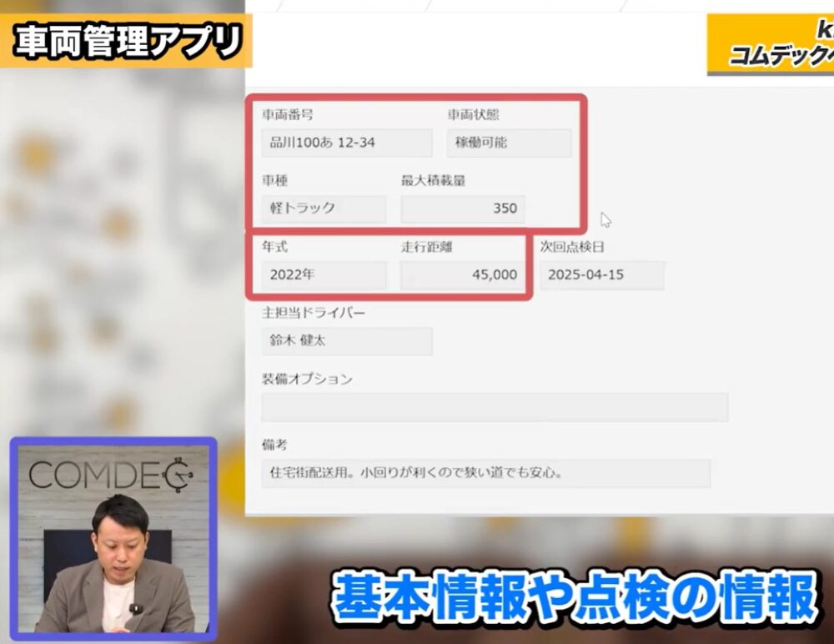Screen dimensions: 834x644
Task: Click the 装備オプション field label
Action: 307,379
